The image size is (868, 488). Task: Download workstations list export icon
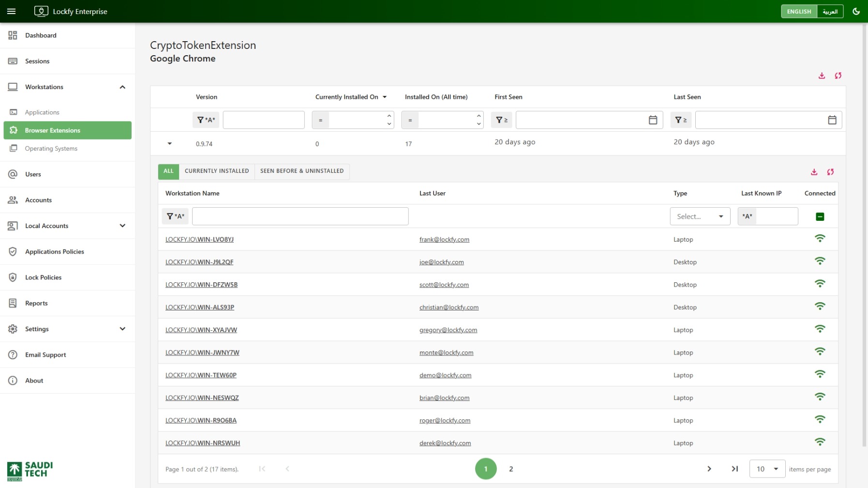(x=814, y=172)
